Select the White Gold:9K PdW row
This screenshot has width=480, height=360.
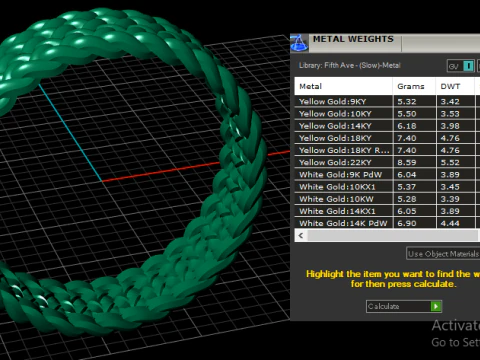tap(387, 174)
